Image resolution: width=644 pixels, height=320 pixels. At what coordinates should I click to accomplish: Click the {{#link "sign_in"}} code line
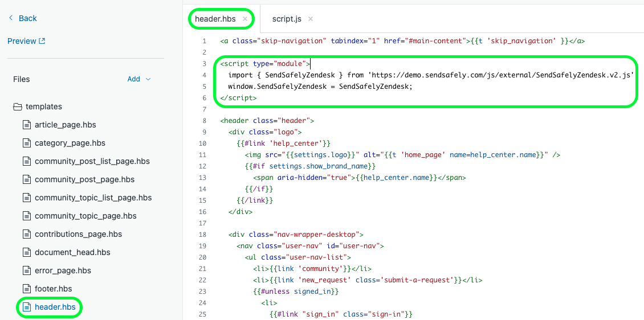[341, 315]
